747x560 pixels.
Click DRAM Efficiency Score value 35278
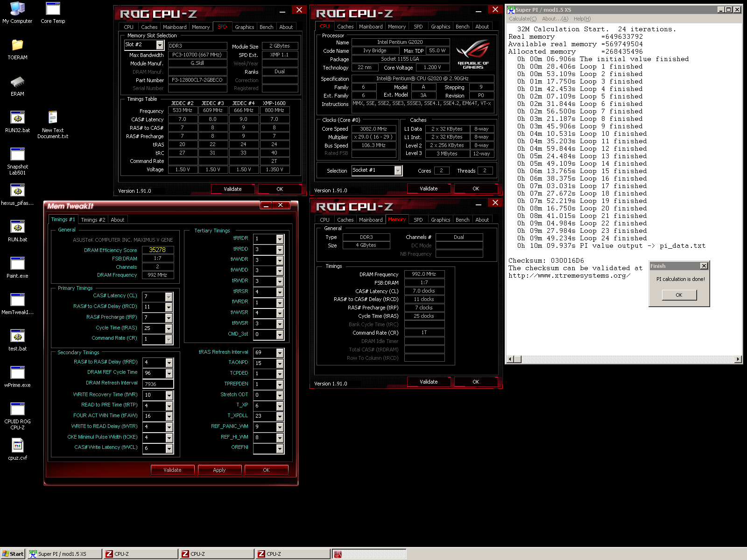157,250
